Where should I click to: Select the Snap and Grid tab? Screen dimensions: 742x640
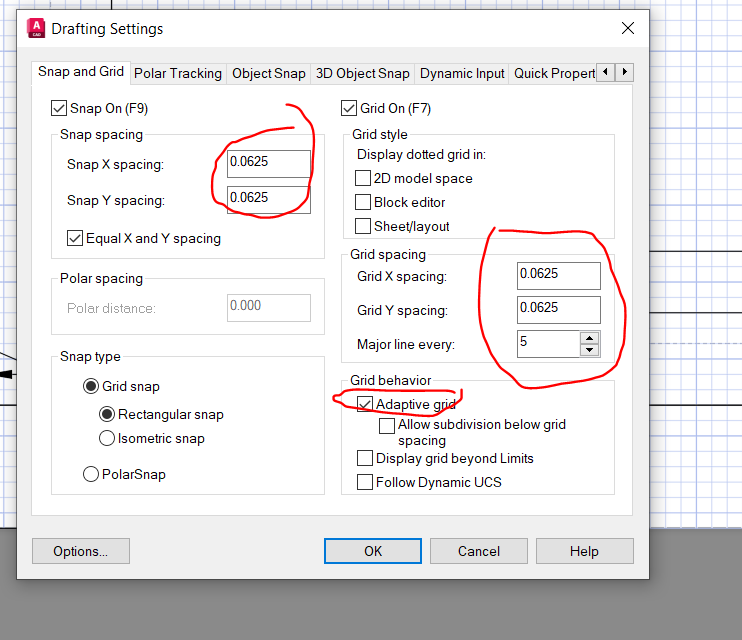coord(81,71)
